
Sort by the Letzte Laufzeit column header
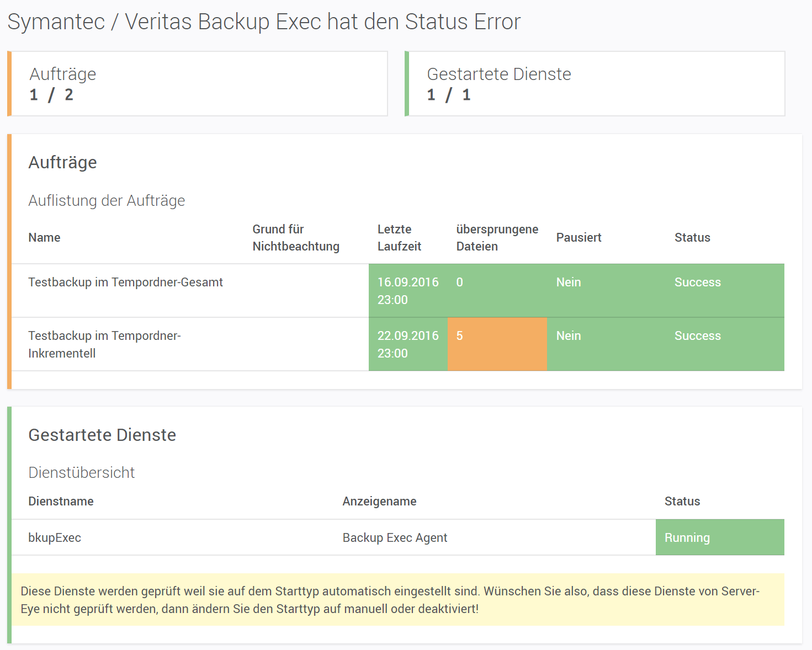click(x=399, y=238)
